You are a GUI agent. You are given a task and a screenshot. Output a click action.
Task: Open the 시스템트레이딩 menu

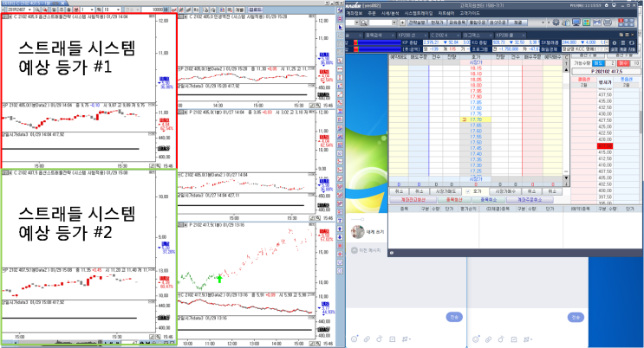click(x=419, y=13)
